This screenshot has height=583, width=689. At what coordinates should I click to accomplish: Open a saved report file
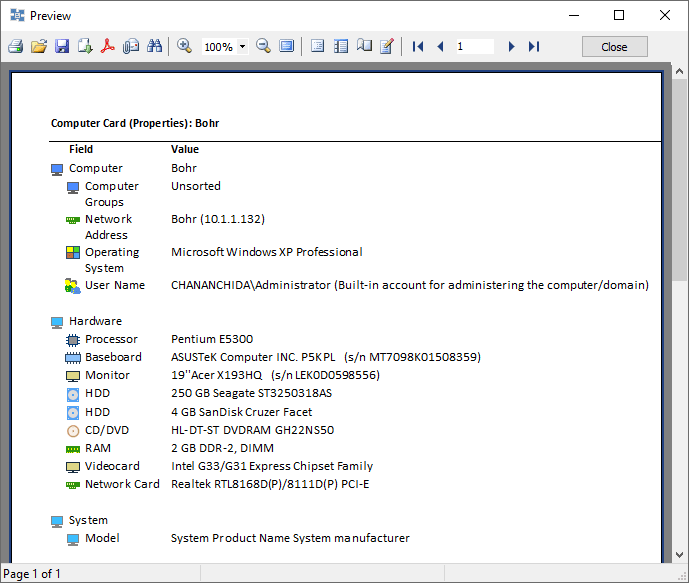[39, 46]
